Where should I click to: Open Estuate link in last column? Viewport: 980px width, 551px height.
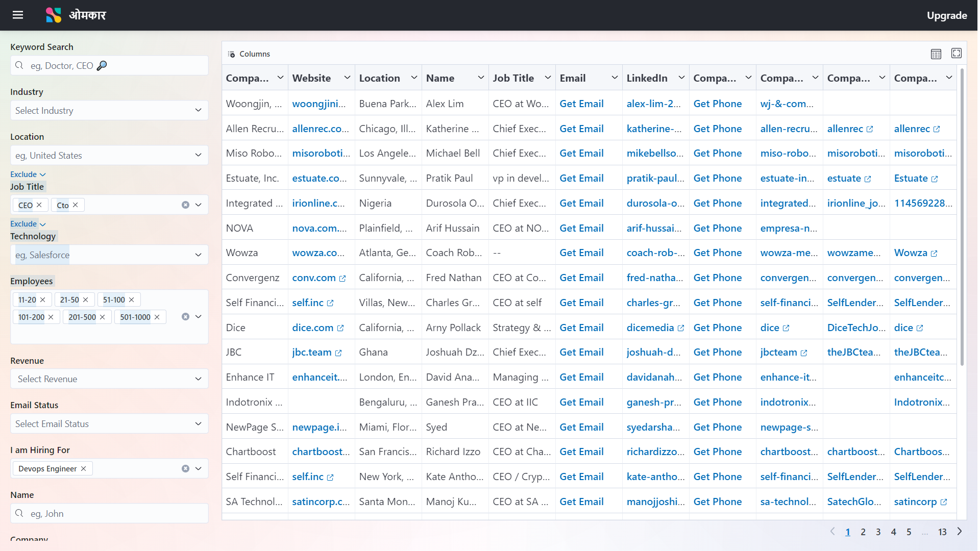(x=916, y=179)
